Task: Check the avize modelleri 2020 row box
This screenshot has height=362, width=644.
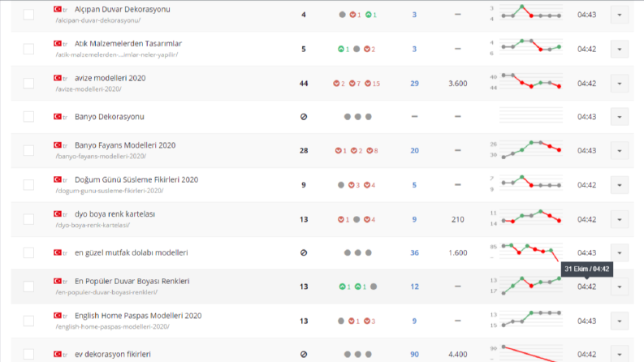Action: 28,84
